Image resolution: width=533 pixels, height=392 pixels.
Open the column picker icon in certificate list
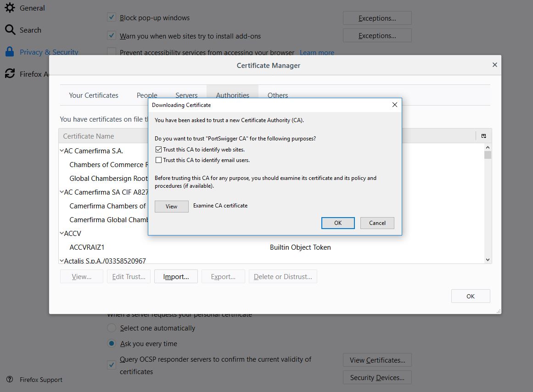(484, 136)
